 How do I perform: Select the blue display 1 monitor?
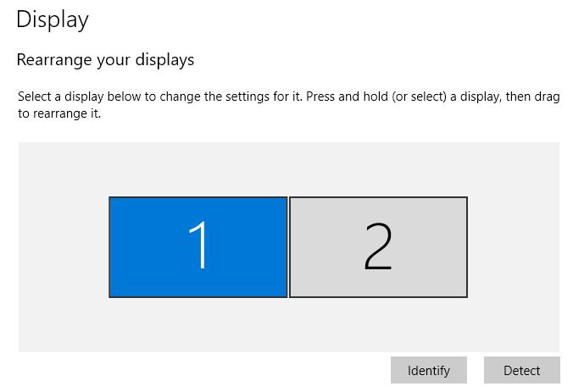tap(198, 247)
